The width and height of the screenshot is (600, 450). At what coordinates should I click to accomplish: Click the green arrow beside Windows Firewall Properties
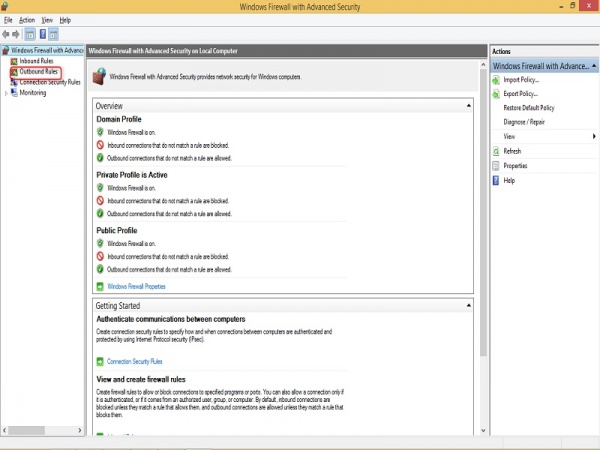100,286
